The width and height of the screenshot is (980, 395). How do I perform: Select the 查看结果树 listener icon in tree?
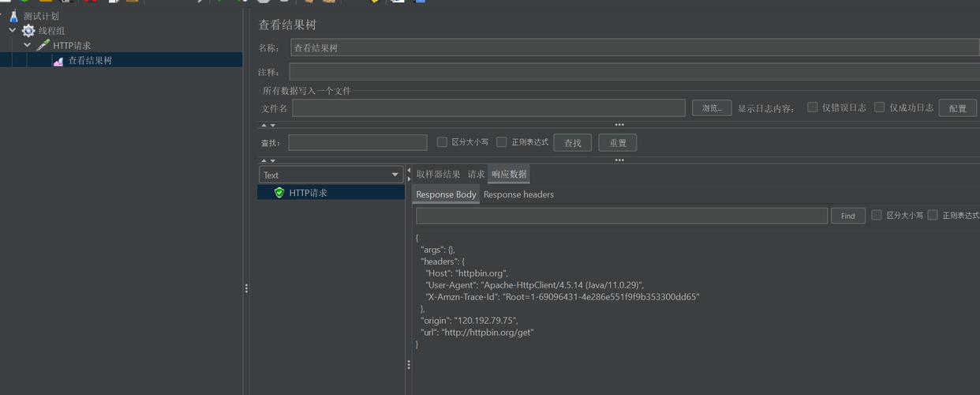[58, 61]
